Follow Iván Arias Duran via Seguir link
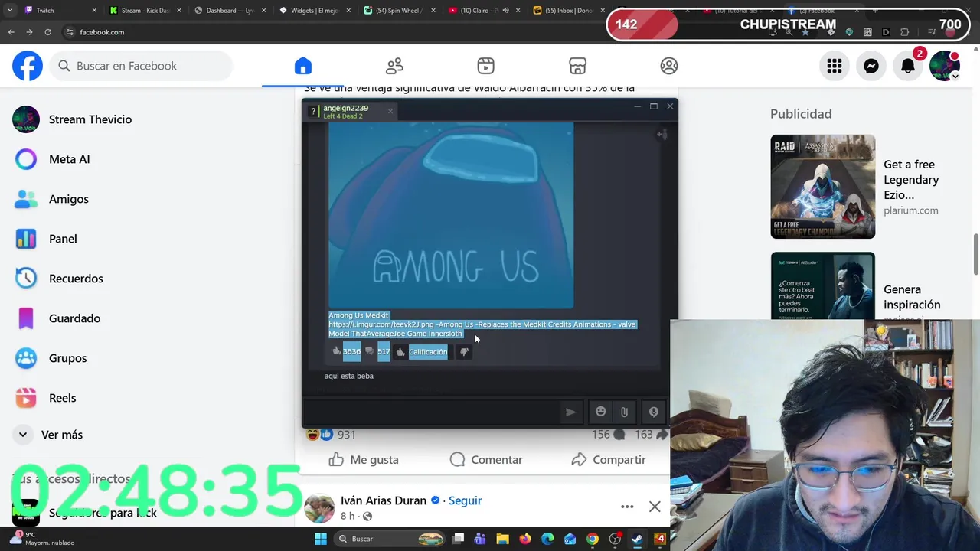 [465, 500]
